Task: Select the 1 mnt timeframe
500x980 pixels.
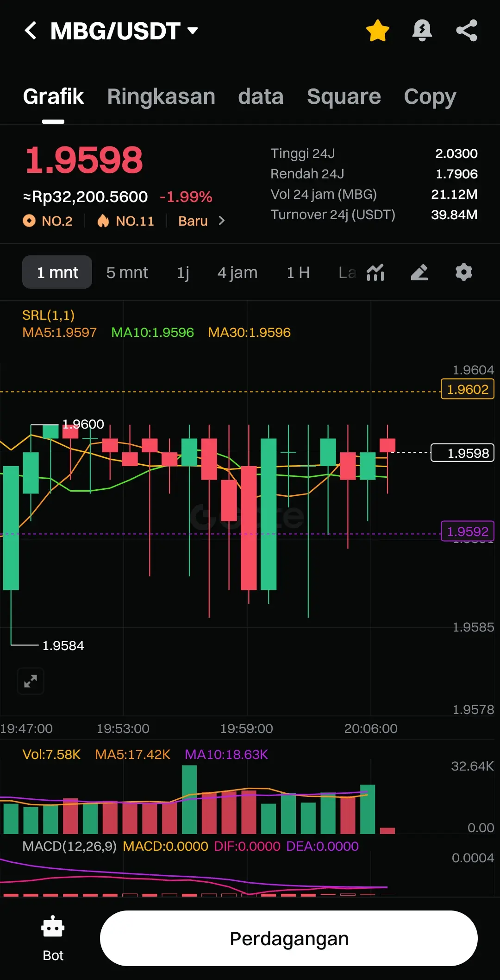Action: point(57,272)
